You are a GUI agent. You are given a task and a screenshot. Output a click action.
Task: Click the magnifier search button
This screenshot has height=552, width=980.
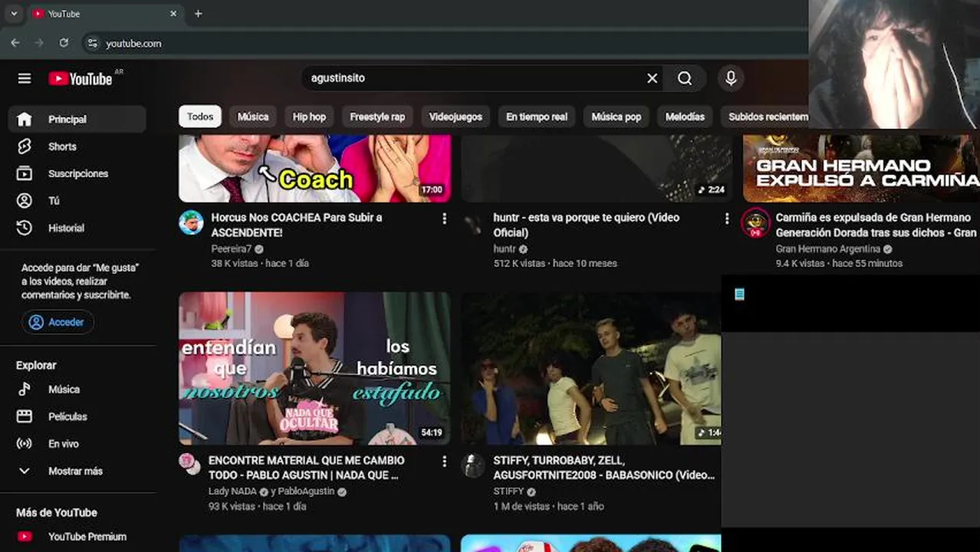click(x=685, y=78)
